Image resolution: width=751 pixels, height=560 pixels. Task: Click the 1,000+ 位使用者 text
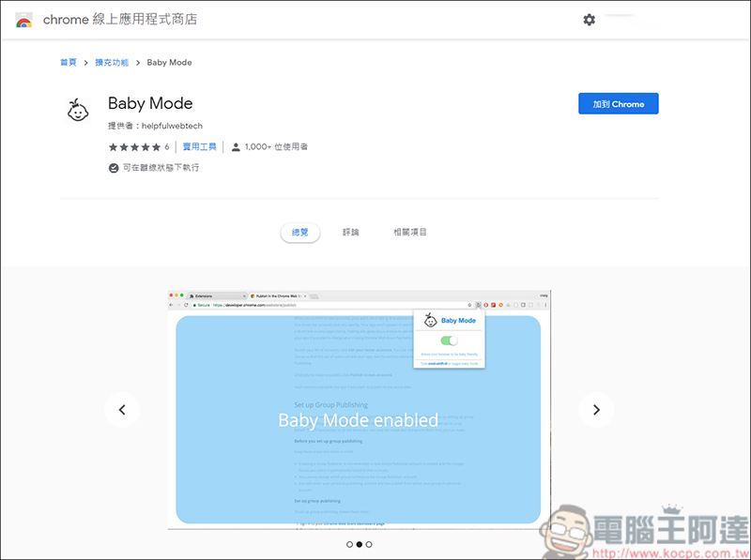(x=276, y=147)
